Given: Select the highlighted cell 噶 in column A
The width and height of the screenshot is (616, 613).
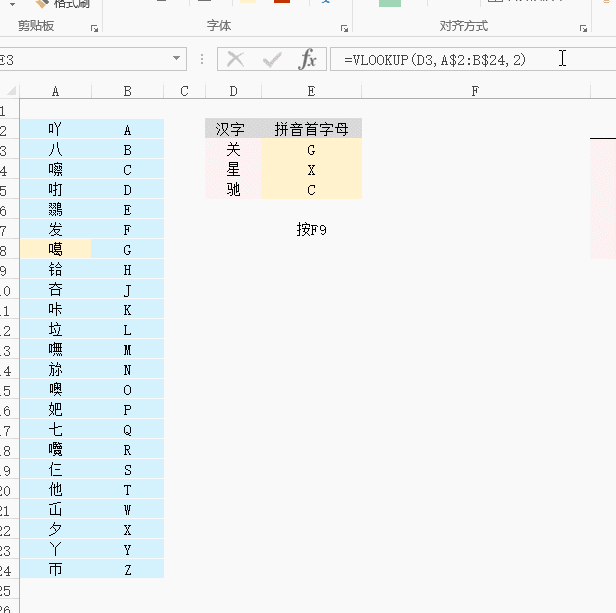Looking at the screenshot, I should pyautogui.click(x=55, y=249).
